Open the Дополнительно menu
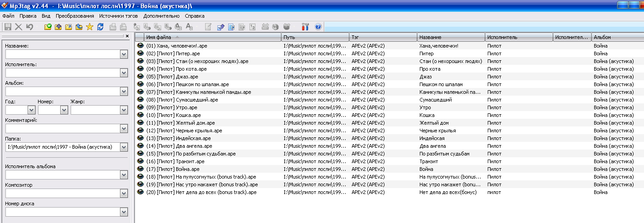The image size is (644, 223). [x=161, y=16]
